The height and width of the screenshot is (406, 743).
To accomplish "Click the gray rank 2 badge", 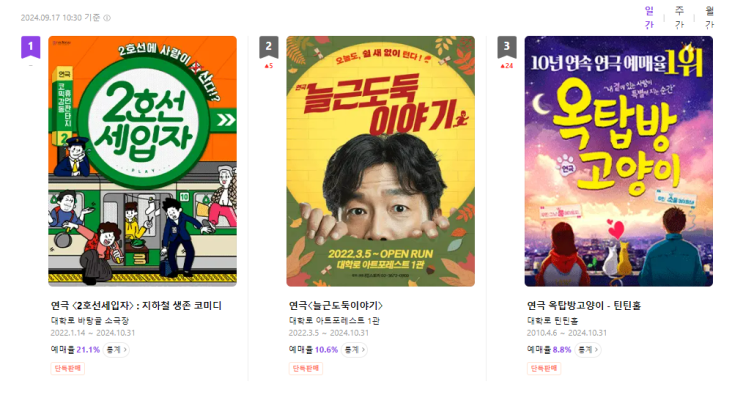I will (269, 47).
